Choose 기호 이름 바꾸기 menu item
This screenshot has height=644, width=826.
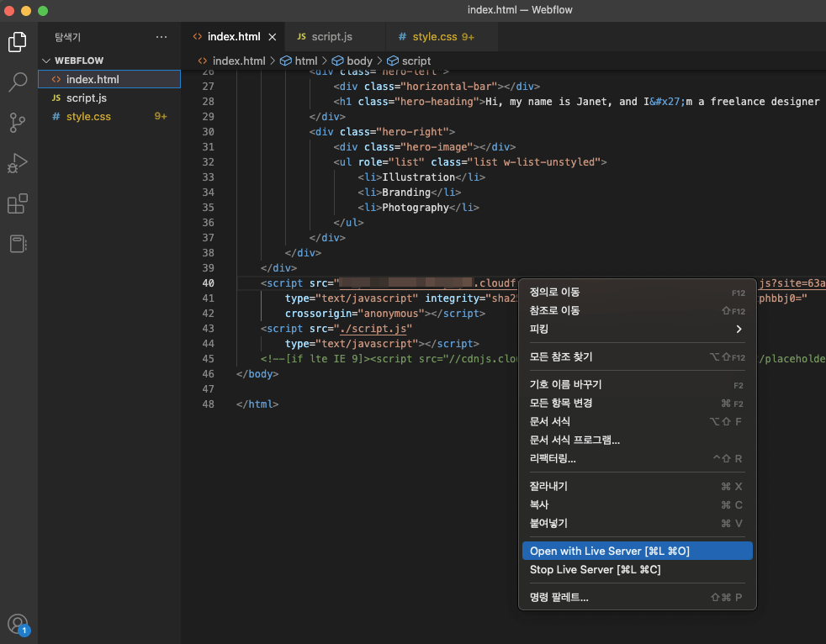(638, 385)
